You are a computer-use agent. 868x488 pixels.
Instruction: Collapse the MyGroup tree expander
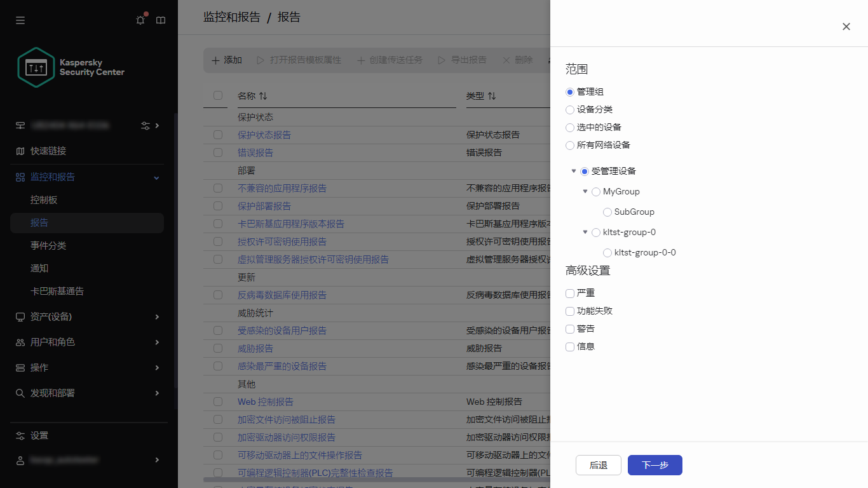(x=585, y=191)
